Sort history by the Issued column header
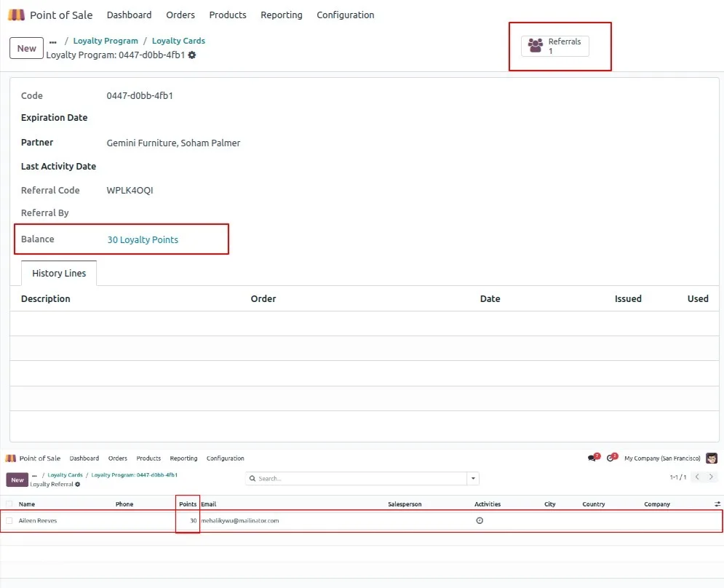The image size is (724, 588). (x=628, y=299)
